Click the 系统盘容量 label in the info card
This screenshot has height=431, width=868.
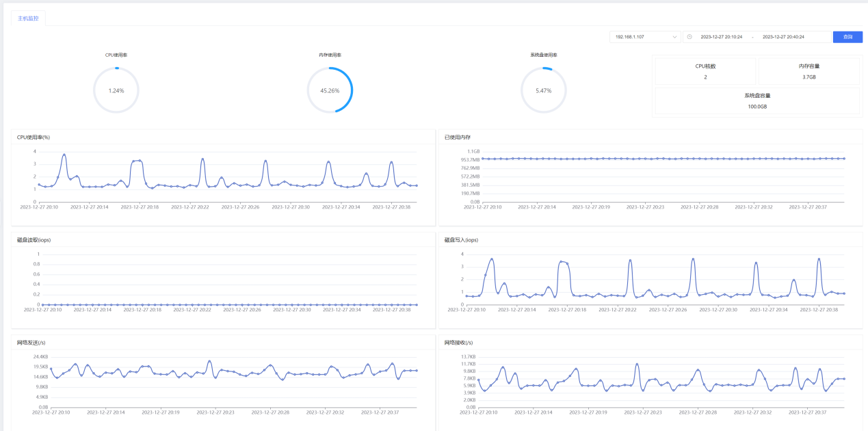(x=757, y=96)
